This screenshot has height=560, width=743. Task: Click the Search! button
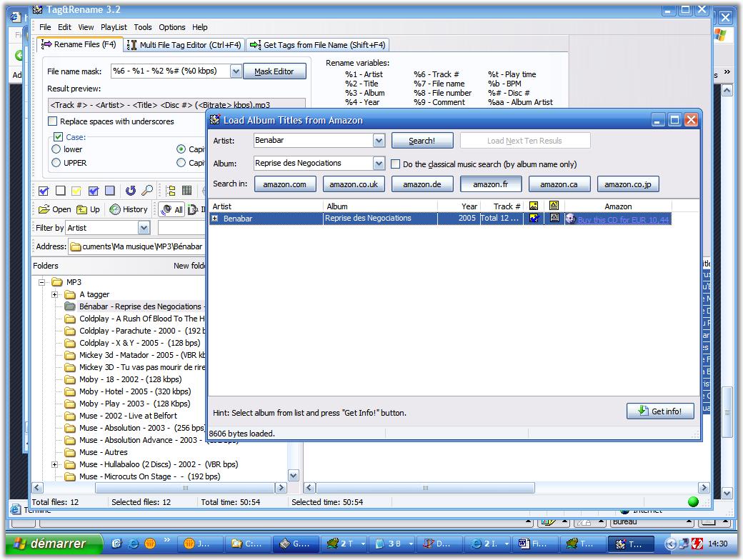click(422, 141)
